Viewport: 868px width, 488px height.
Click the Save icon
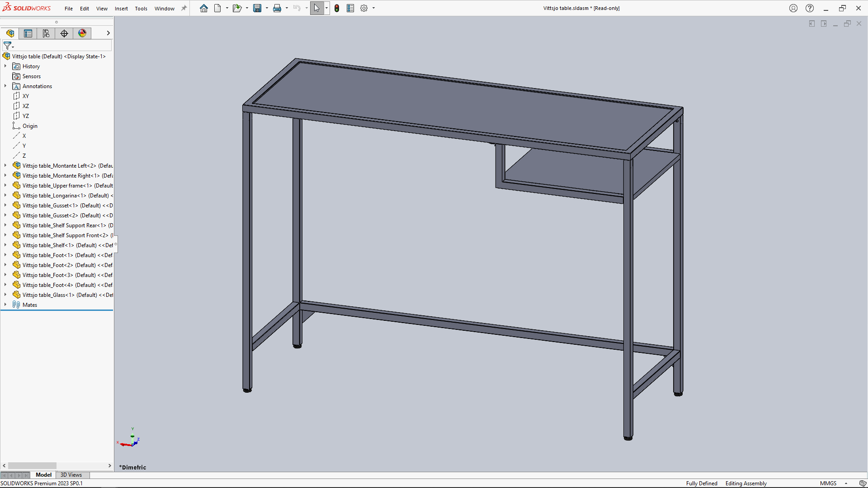click(x=257, y=8)
